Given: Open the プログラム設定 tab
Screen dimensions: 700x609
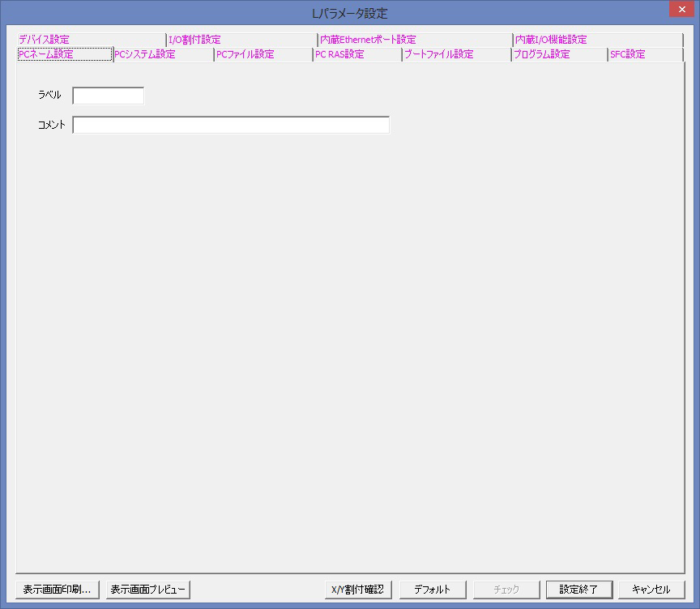Looking at the screenshot, I should [x=542, y=54].
